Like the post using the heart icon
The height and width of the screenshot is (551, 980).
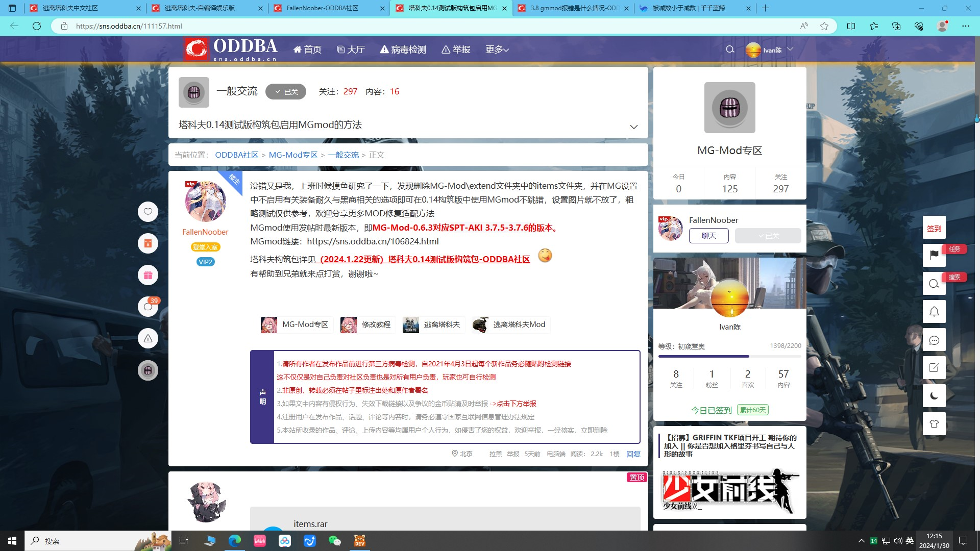(148, 212)
